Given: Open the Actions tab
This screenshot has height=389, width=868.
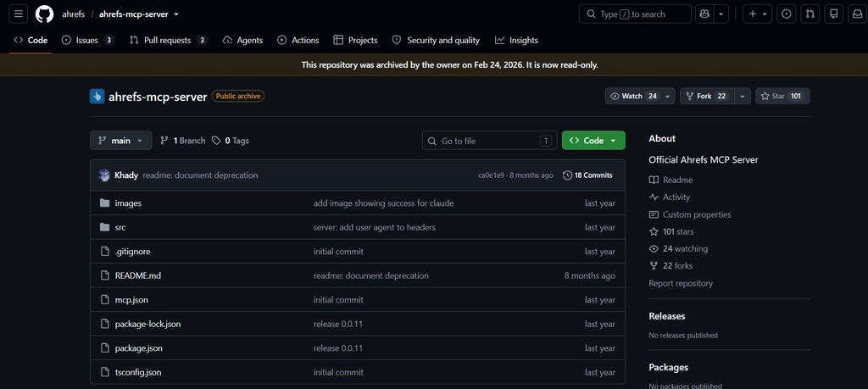Looking at the screenshot, I should pyautogui.click(x=298, y=40).
